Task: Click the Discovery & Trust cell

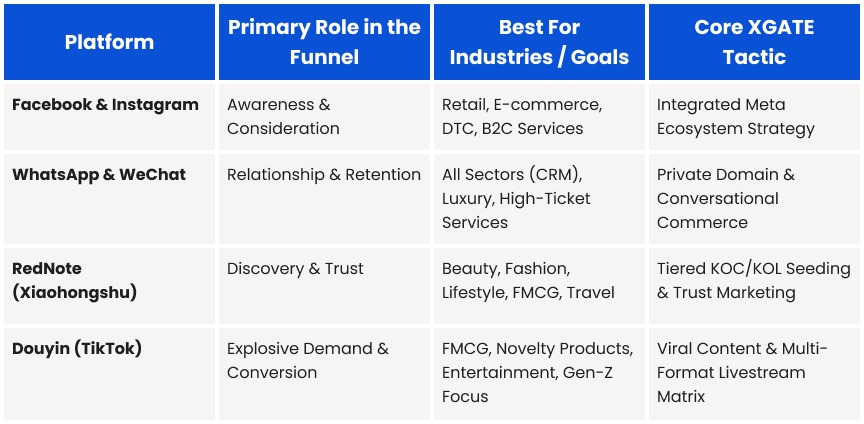Action: (x=295, y=269)
